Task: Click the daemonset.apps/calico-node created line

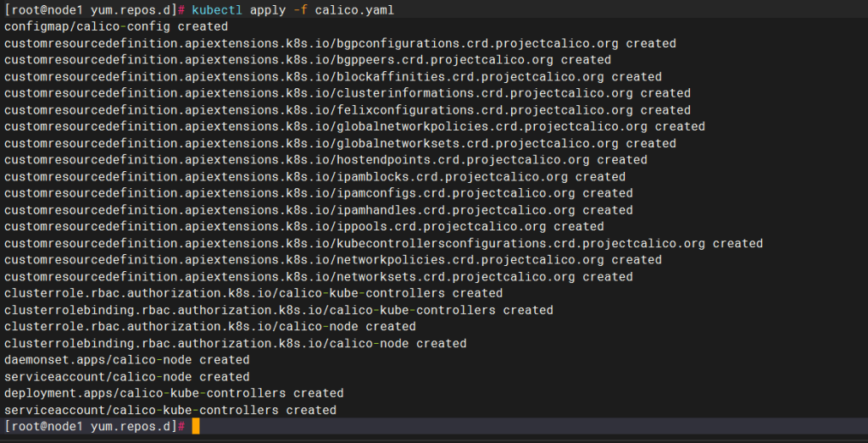Action: [127, 359]
